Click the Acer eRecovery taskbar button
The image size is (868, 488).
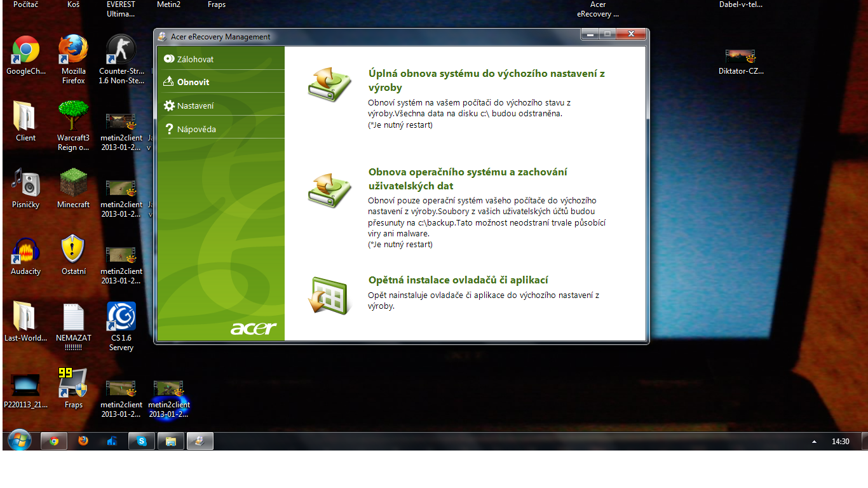pos(200,441)
